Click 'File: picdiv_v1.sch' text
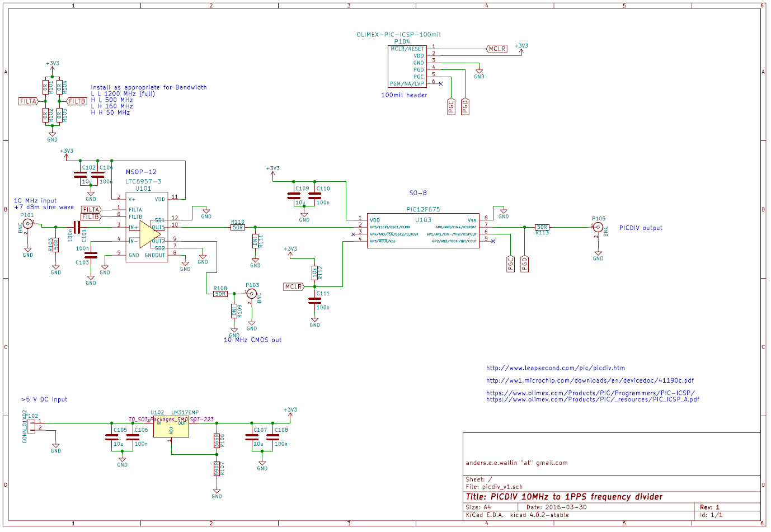The height and width of the screenshot is (532, 771). pos(494,487)
